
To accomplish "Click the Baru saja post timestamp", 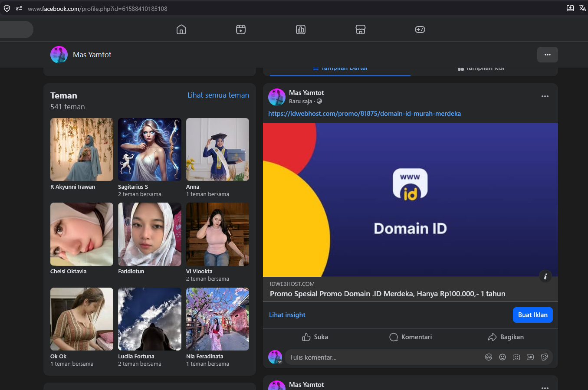I will click(x=301, y=102).
